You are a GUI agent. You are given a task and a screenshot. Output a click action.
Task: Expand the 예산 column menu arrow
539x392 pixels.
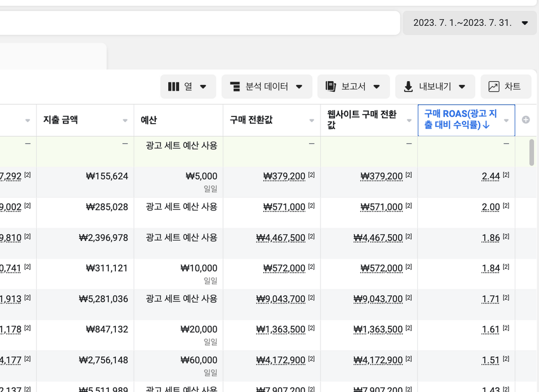214,120
